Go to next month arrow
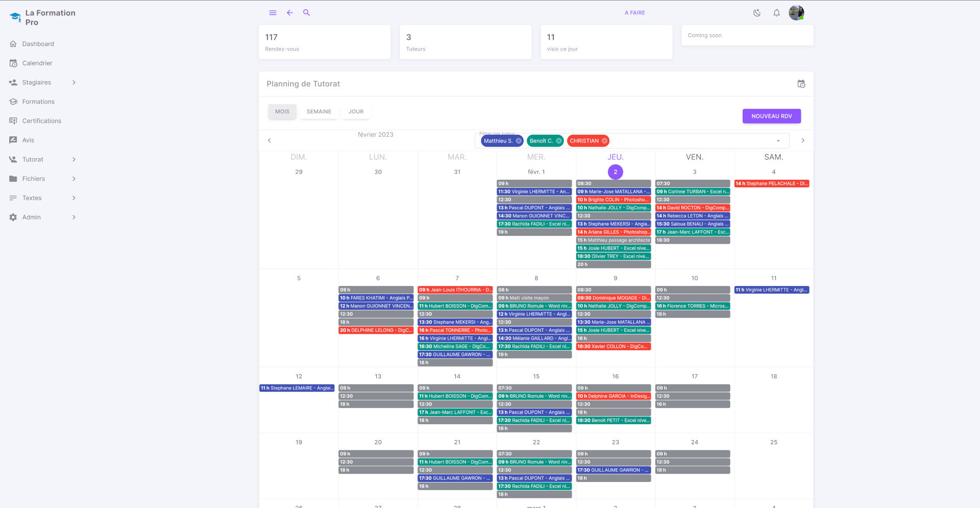The width and height of the screenshot is (980, 508). click(802, 140)
